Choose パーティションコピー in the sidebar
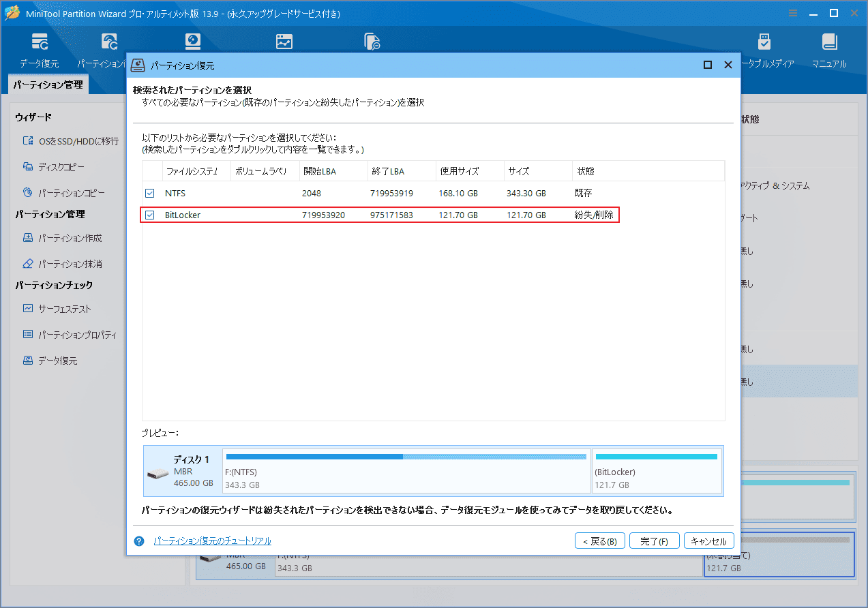Image resolution: width=868 pixels, height=608 pixels. (72, 193)
